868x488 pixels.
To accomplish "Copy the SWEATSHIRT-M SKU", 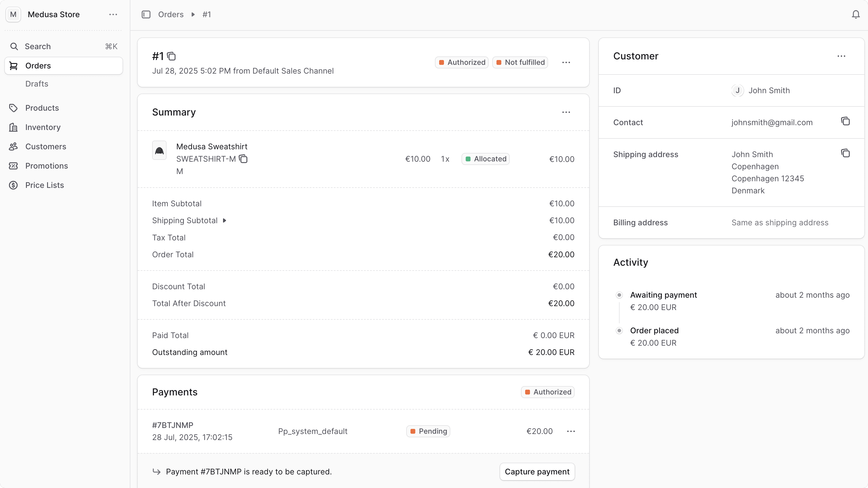I will pos(243,159).
